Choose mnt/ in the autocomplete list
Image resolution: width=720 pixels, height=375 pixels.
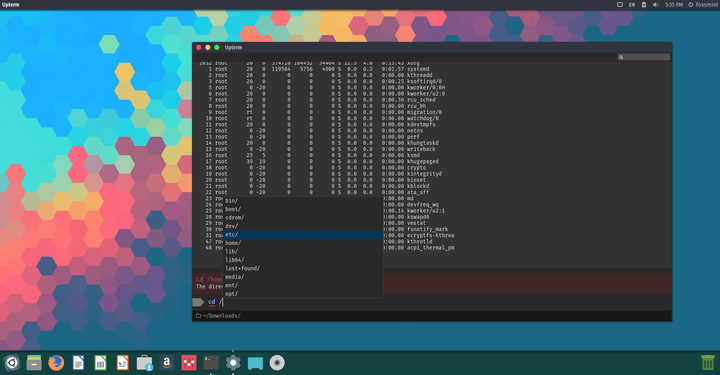point(303,285)
